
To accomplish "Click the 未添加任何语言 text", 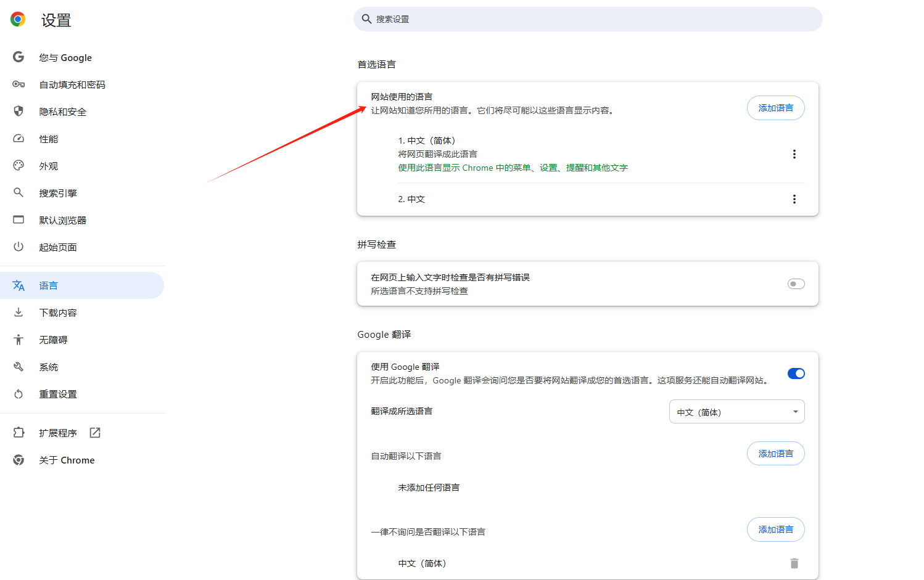I will (x=429, y=488).
